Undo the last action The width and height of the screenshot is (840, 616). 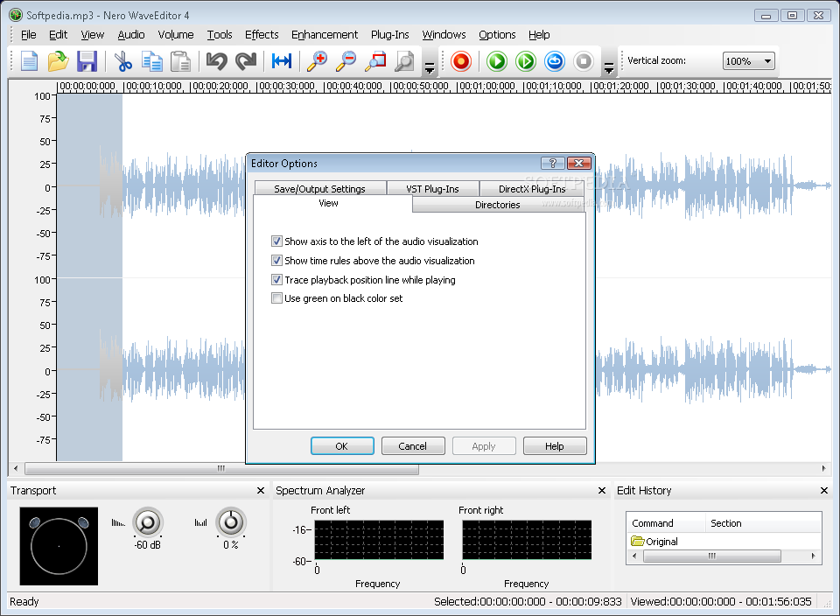pyautogui.click(x=217, y=61)
